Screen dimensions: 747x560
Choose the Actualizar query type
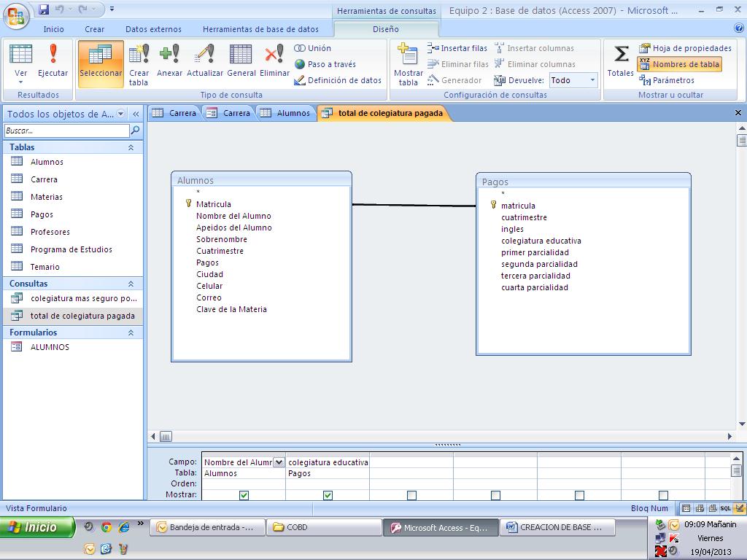click(x=204, y=63)
